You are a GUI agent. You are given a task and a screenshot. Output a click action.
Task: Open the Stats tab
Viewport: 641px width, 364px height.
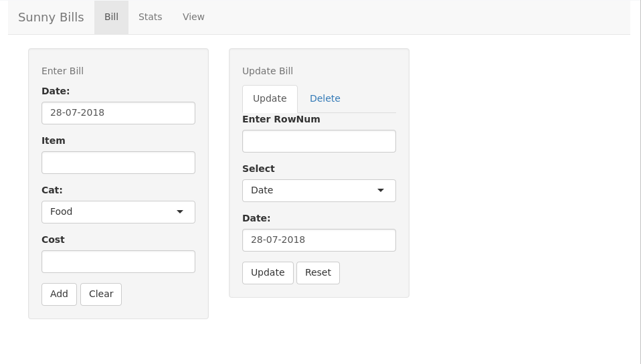(150, 17)
